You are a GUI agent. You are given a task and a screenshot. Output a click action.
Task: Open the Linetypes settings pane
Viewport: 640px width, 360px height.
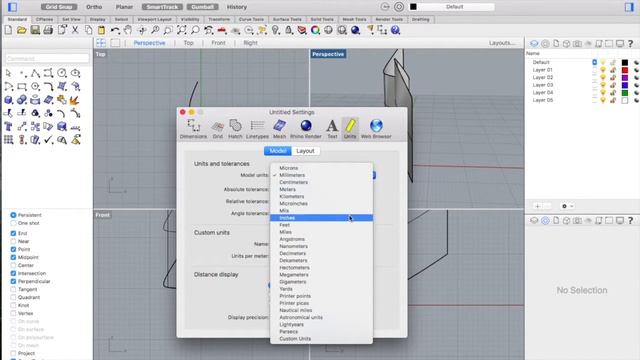[x=257, y=129]
